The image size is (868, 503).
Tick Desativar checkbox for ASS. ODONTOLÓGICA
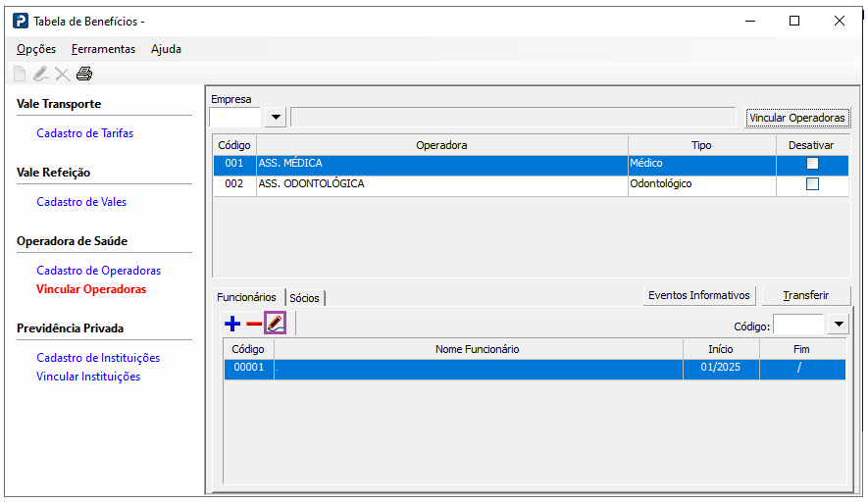pyautogui.click(x=812, y=183)
